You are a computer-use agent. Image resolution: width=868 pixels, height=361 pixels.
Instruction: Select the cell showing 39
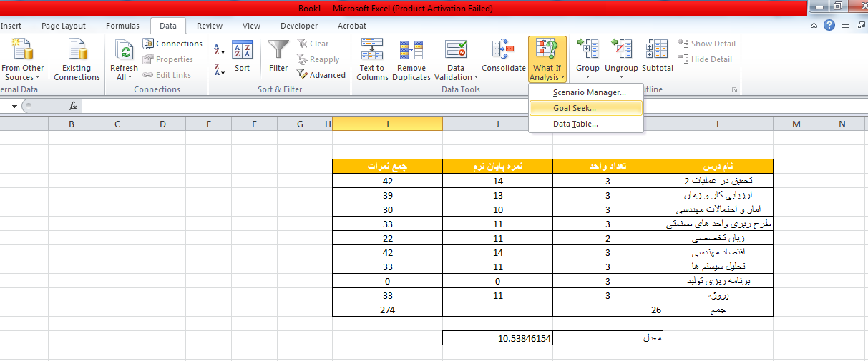tap(387, 194)
